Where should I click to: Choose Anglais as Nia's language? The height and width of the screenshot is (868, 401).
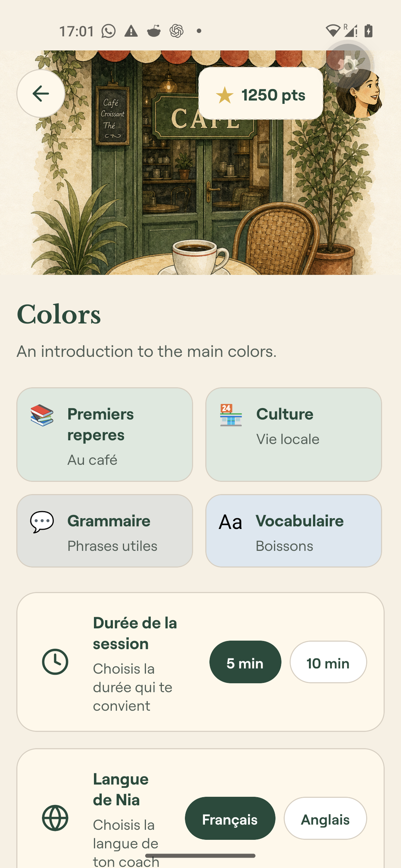pyautogui.click(x=325, y=818)
